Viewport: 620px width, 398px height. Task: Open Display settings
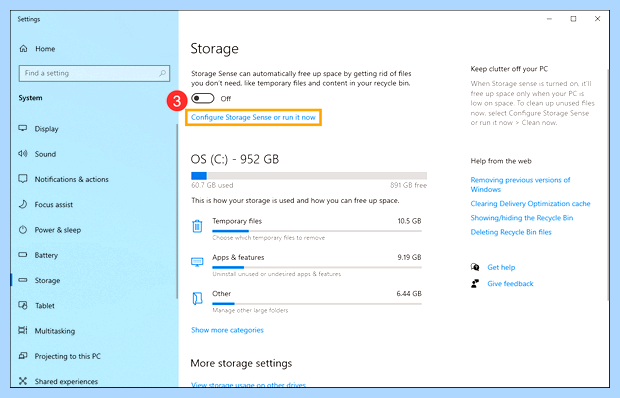(x=46, y=129)
